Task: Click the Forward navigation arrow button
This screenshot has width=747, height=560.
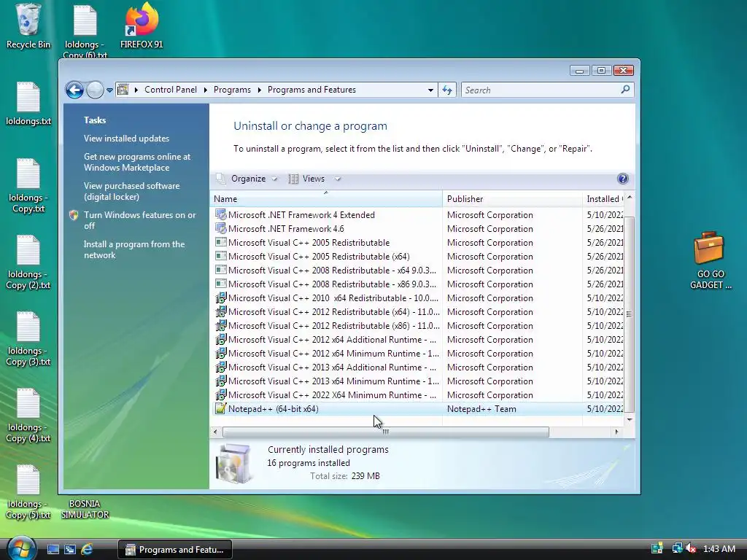Action: pos(96,90)
